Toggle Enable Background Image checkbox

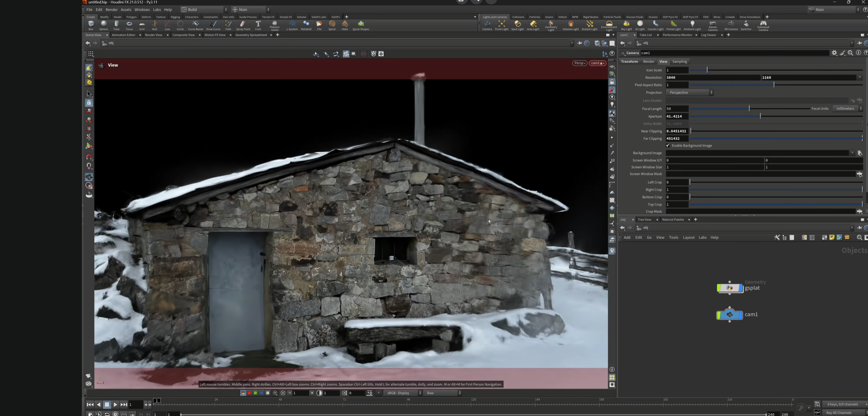click(668, 146)
